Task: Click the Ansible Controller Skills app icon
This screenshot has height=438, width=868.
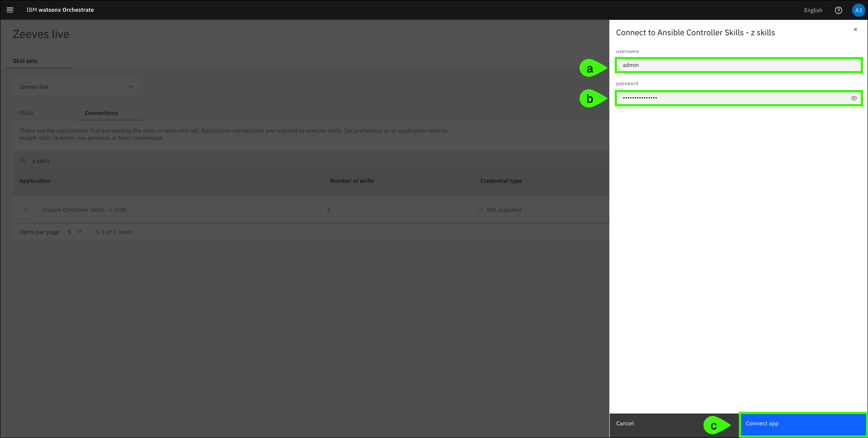Action: tap(26, 210)
